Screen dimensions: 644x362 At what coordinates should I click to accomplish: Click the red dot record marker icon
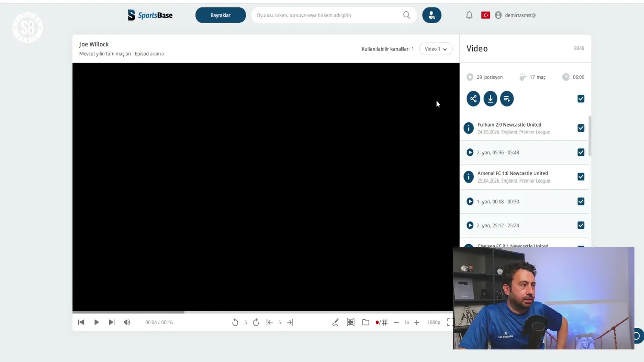coord(377,322)
